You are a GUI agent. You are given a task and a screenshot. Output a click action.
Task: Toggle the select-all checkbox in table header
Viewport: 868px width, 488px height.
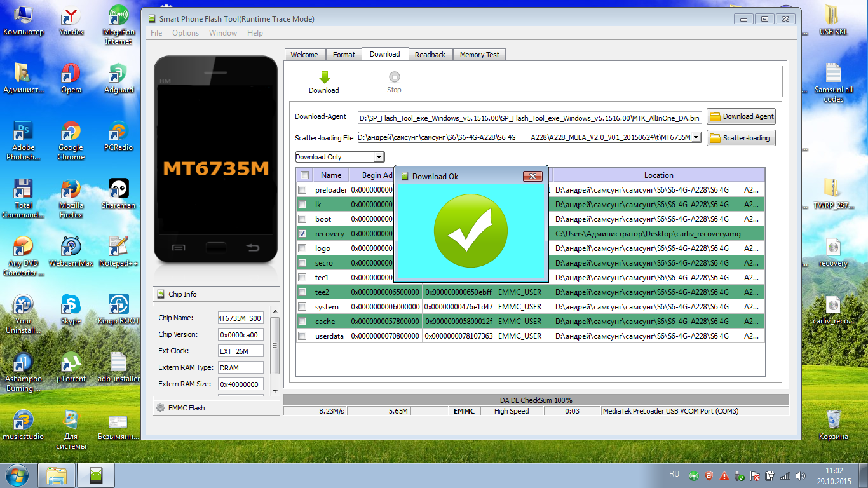click(x=304, y=175)
